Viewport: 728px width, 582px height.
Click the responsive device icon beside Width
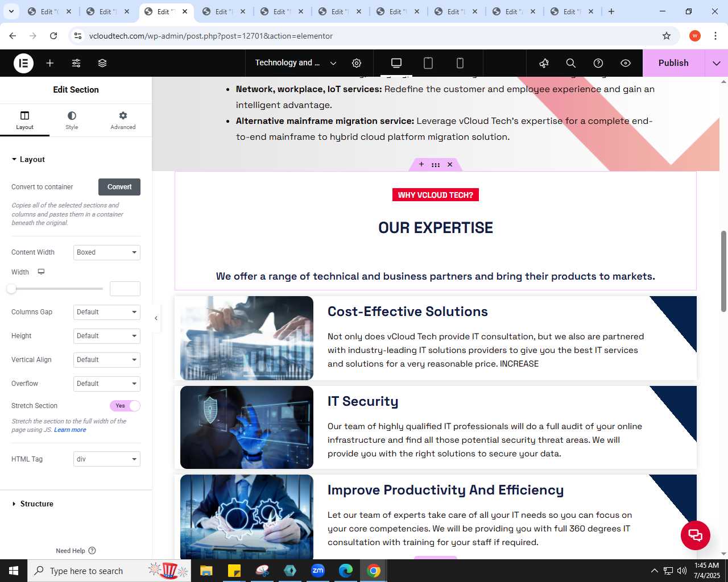[x=41, y=272]
